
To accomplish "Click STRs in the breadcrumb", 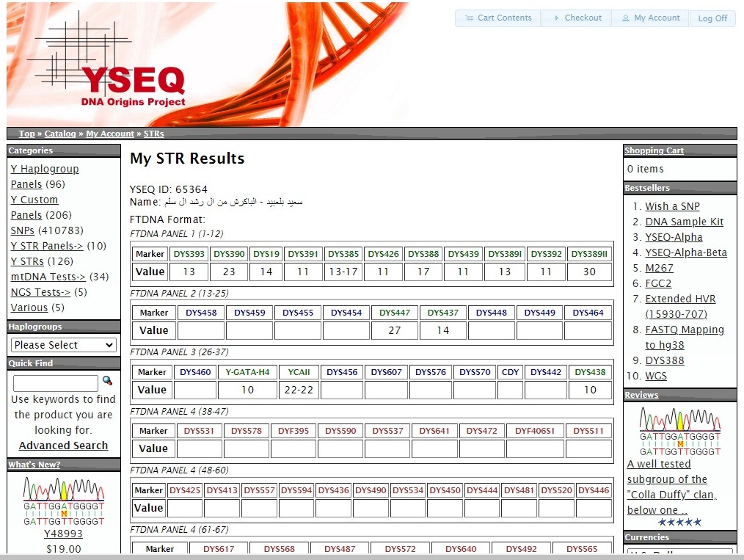I will 154,134.
